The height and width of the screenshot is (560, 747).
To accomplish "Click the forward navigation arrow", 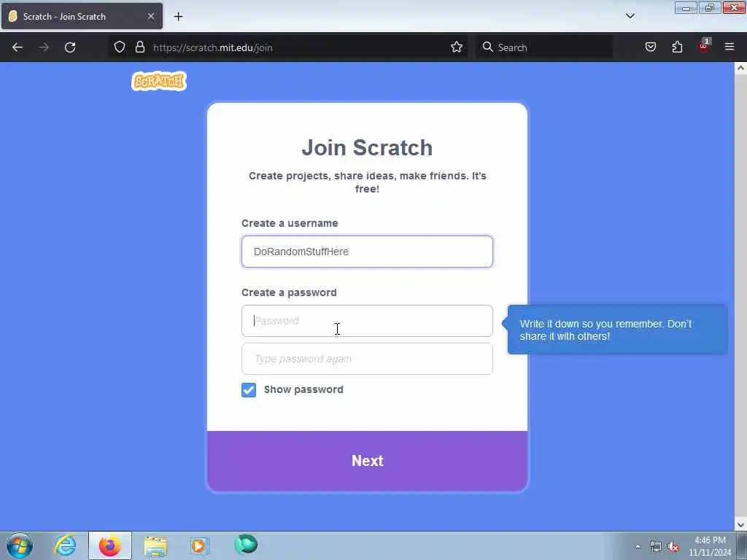I will [44, 47].
